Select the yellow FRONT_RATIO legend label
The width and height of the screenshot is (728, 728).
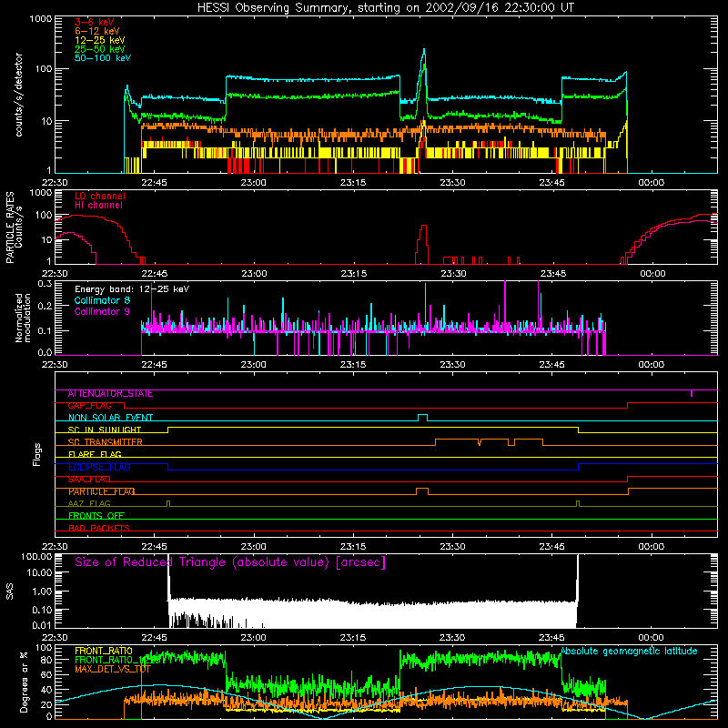104,651
